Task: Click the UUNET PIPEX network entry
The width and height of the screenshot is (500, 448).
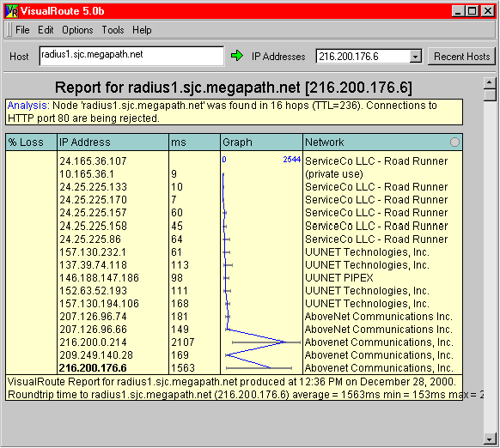Action: 339,278
